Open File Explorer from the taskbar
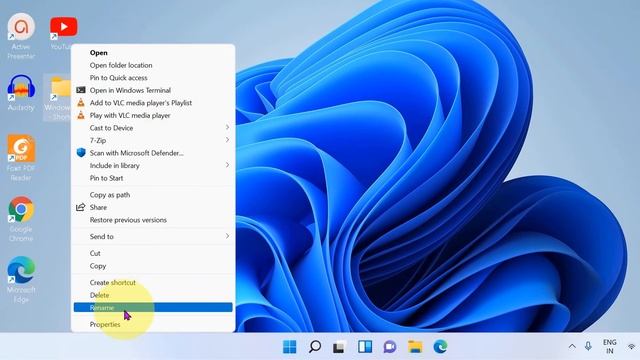Screen dimensions: 640x360 [415, 347]
